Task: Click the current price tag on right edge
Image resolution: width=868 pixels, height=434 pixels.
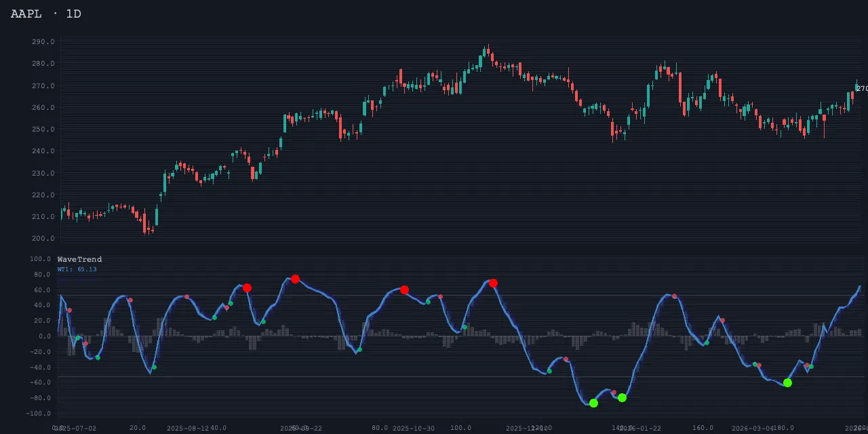Action: pos(861,89)
